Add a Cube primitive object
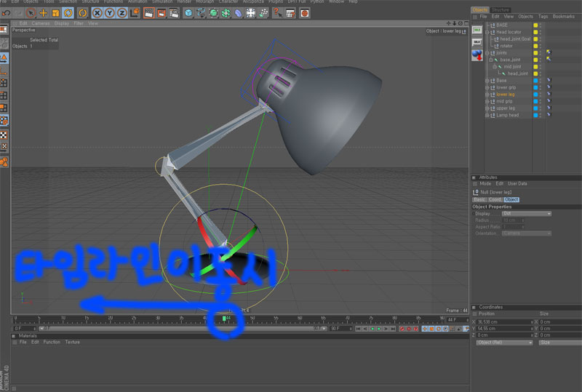Image resolution: width=582 pixels, height=392 pixels. pyautogui.click(x=188, y=13)
